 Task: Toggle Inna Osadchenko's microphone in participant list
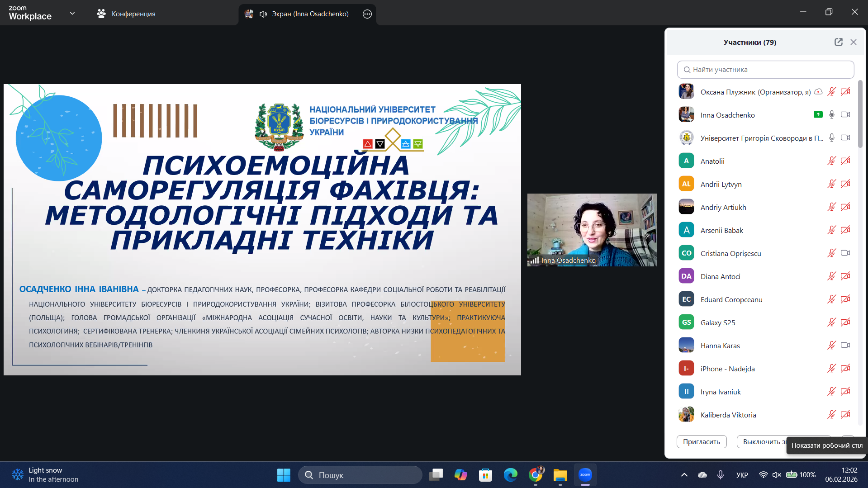click(x=831, y=115)
